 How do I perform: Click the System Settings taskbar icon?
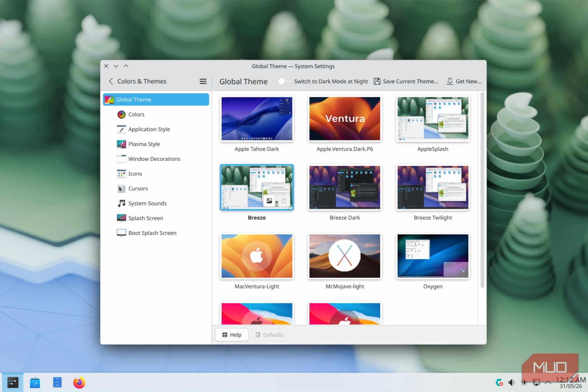coord(13,383)
